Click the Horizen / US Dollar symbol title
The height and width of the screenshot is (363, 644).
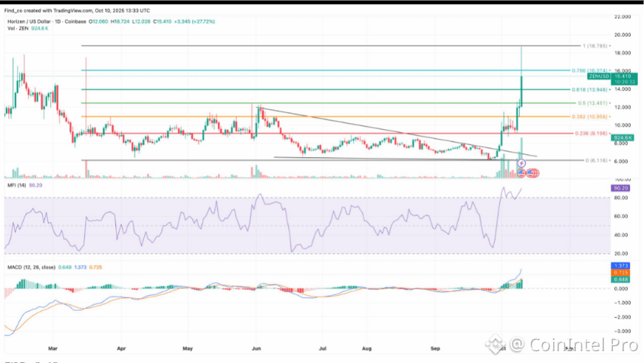point(30,21)
